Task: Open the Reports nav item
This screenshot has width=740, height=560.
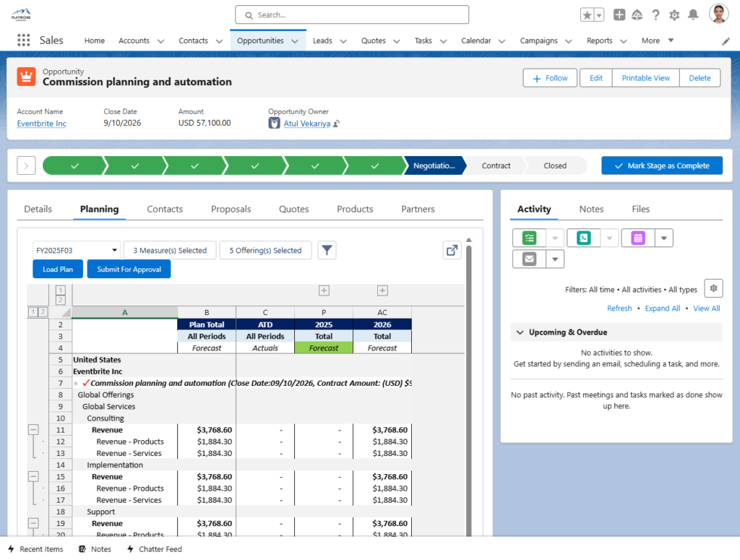Action: [x=599, y=40]
